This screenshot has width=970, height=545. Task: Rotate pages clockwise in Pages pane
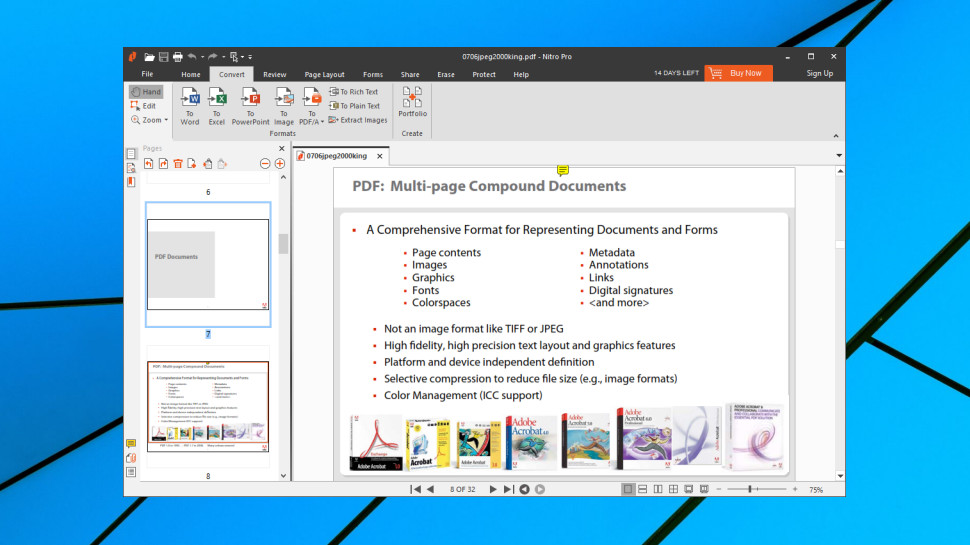pyautogui.click(x=163, y=164)
